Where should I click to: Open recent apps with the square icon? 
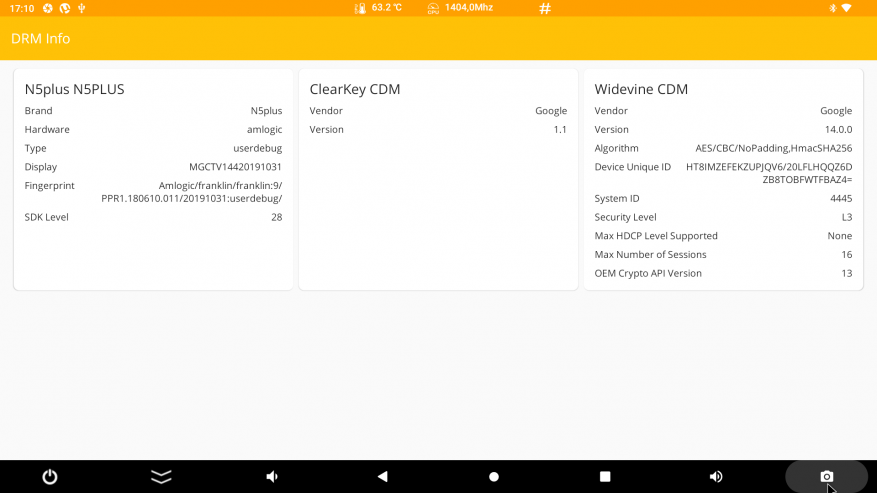[x=605, y=477]
